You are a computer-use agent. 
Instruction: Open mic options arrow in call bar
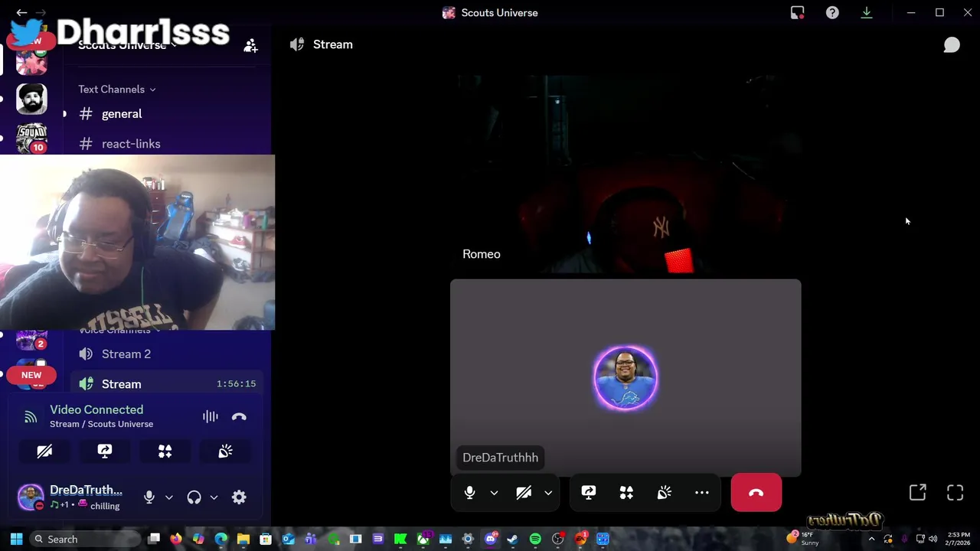click(494, 493)
